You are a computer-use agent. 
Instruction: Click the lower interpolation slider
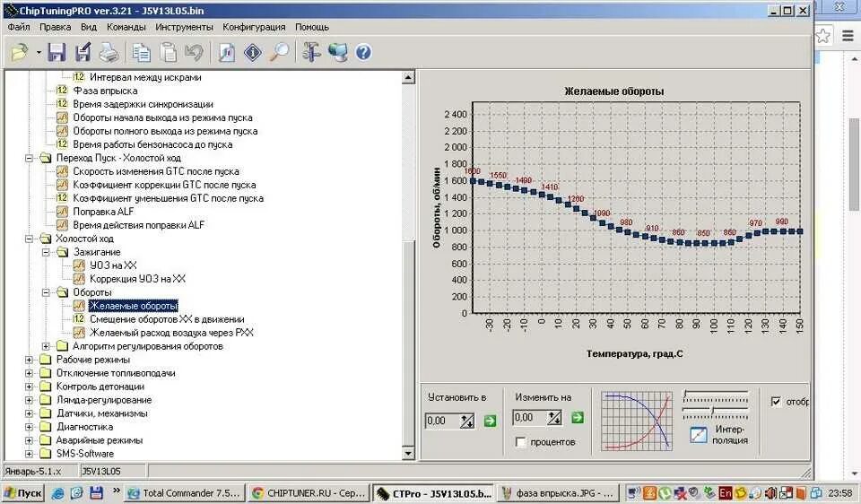[715, 412]
